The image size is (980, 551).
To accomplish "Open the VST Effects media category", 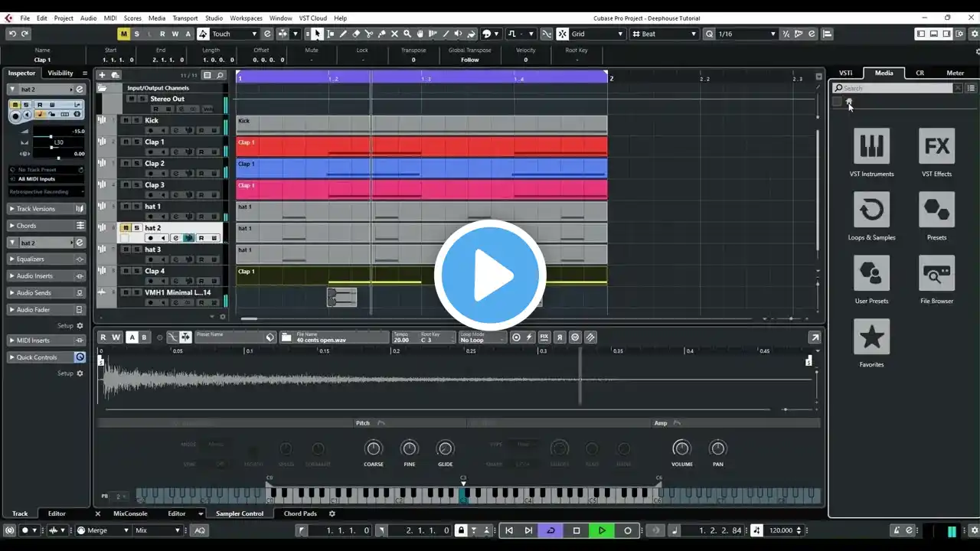I will (x=936, y=145).
